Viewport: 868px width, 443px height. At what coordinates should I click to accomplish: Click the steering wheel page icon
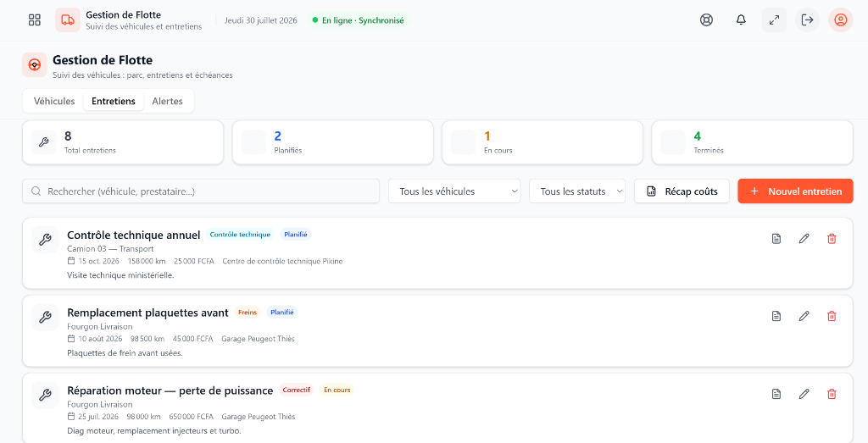coord(34,64)
